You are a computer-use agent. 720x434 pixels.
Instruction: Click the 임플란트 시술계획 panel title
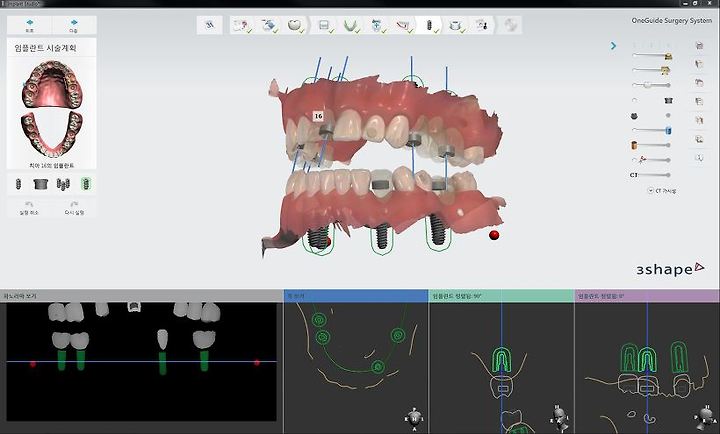pos(45,48)
